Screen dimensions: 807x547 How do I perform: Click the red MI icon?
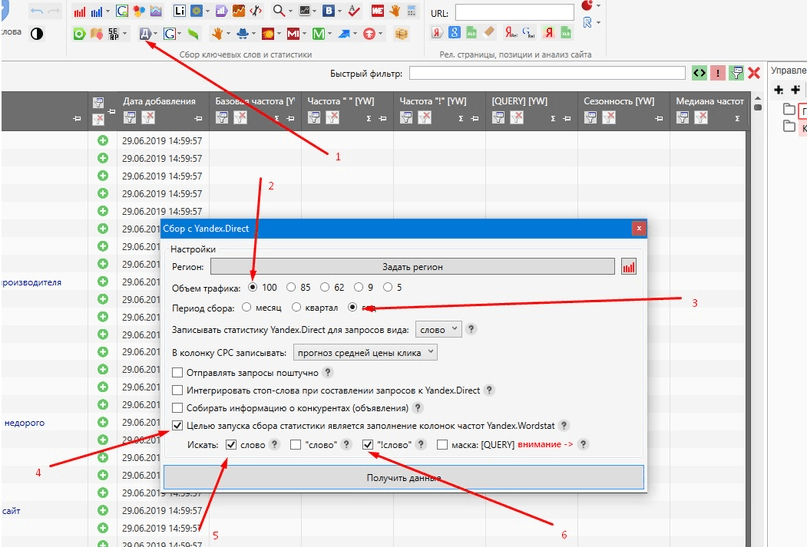[x=293, y=34]
